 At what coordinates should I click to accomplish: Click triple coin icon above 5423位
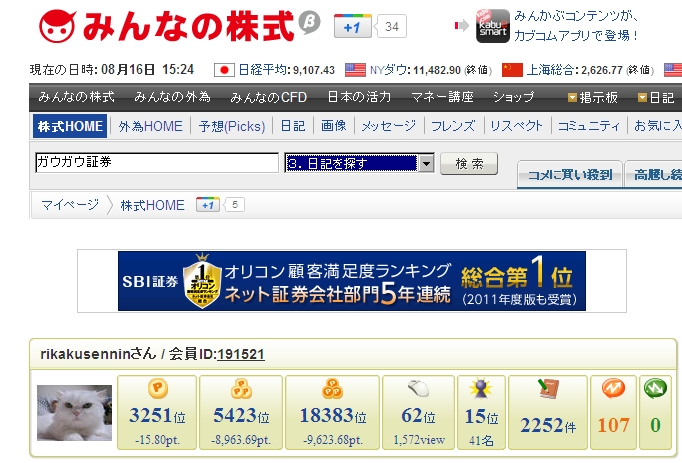pyautogui.click(x=241, y=389)
